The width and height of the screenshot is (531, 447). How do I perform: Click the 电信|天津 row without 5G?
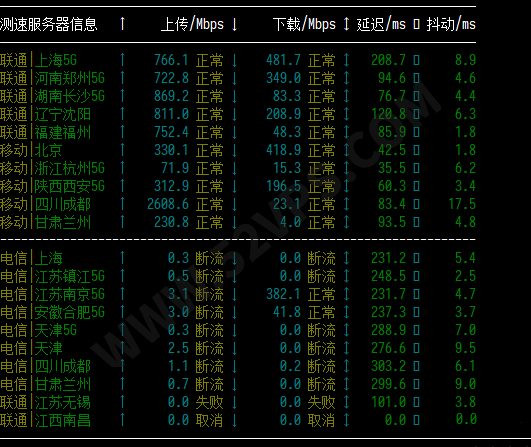coord(31,348)
